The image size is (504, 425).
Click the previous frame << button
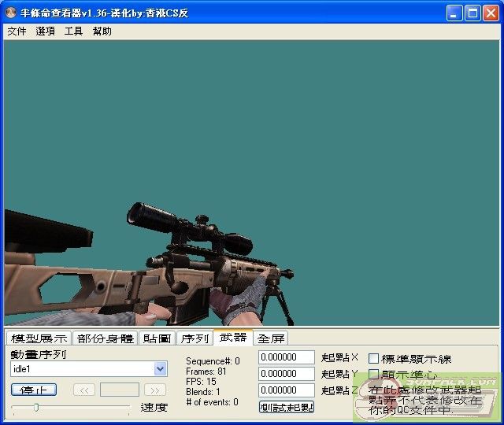[x=84, y=390]
